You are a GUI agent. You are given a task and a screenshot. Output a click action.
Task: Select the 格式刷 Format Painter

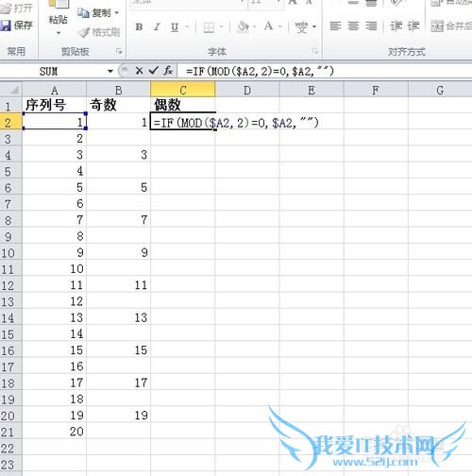pos(99,32)
